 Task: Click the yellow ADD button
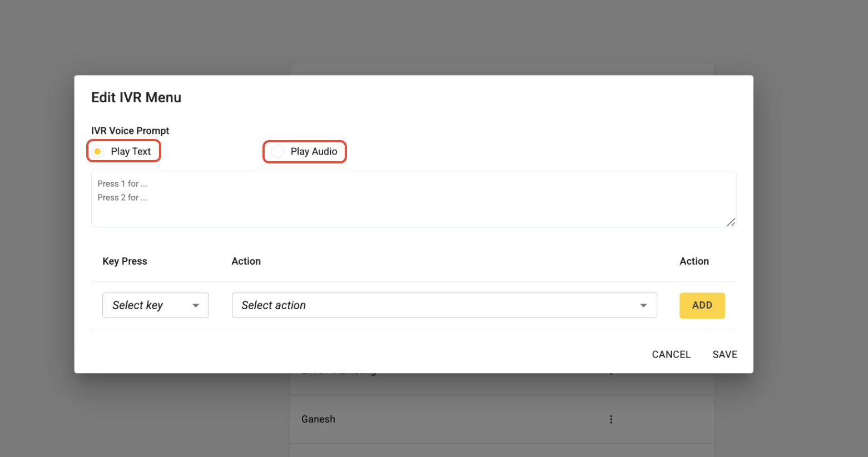[702, 305]
